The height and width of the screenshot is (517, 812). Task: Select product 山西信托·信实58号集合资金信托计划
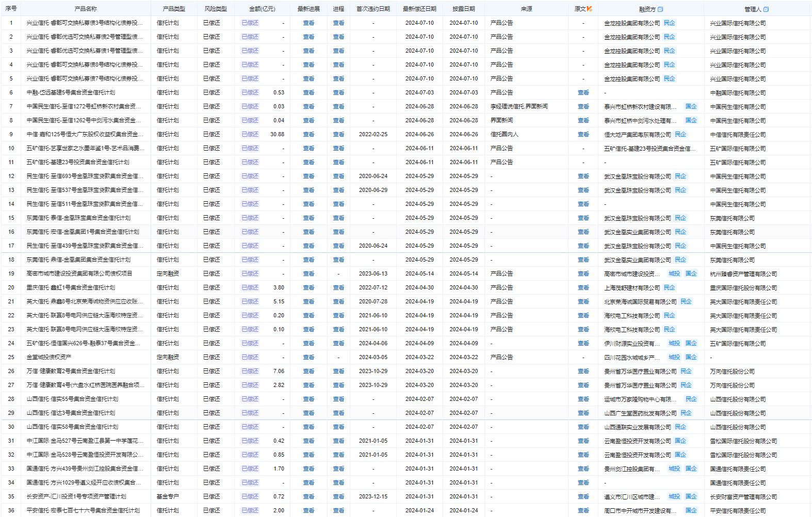[72, 427]
